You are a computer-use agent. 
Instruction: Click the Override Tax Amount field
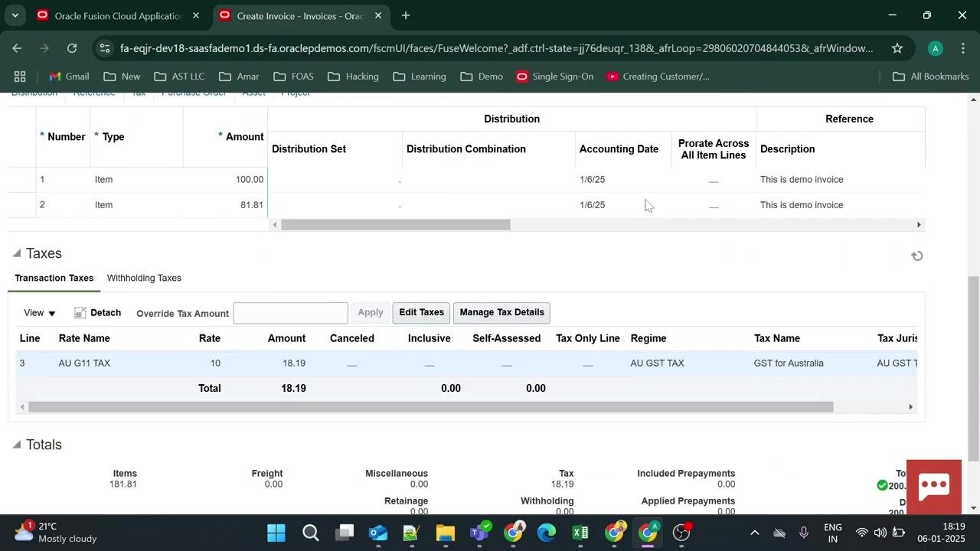click(290, 313)
